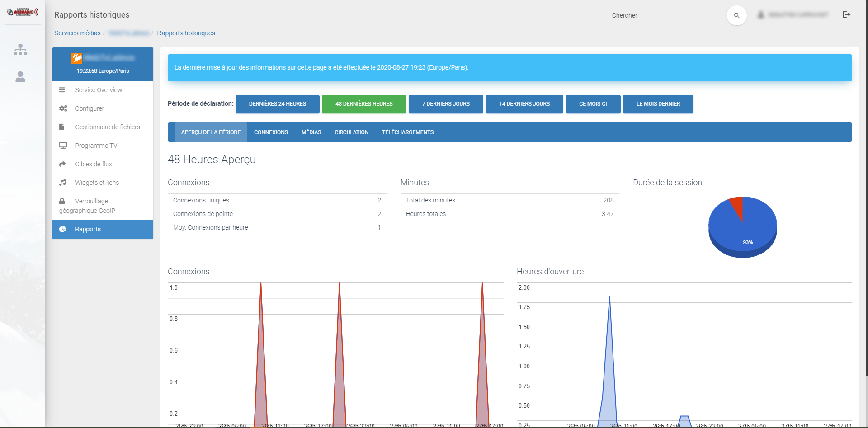Select Le mois dernier period

(x=658, y=104)
